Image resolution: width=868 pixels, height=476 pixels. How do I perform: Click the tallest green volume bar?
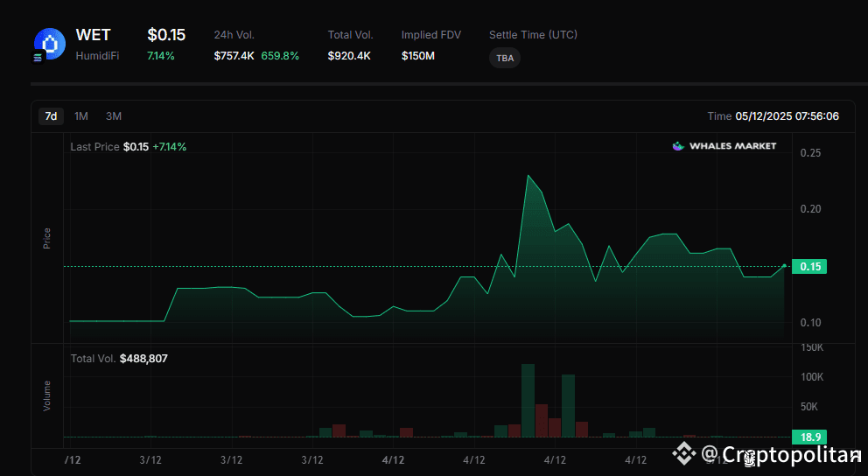(x=528, y=400)
